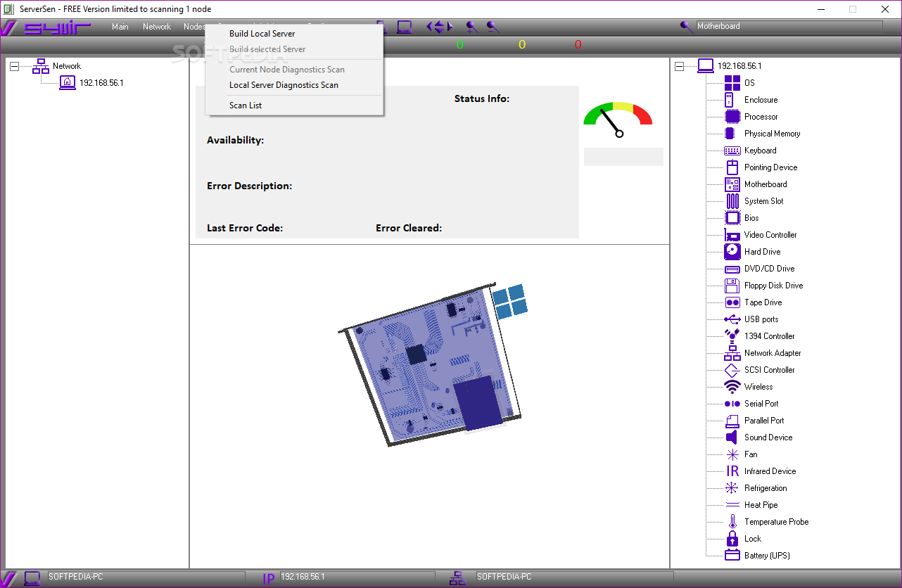Click the Network root icon in left tree
This screenshot has width=902, height=588.
pos(41,66)
